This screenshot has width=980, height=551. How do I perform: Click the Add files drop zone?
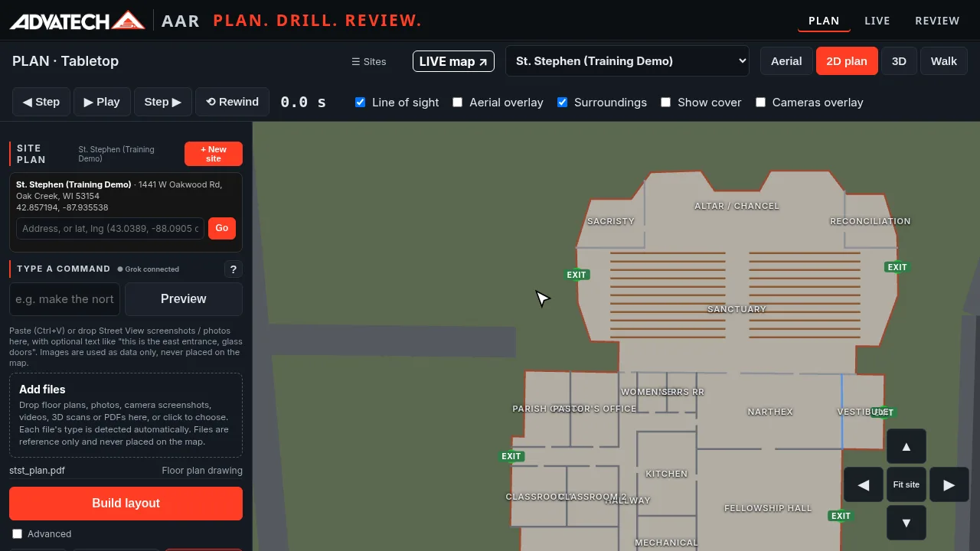(126, 415)
